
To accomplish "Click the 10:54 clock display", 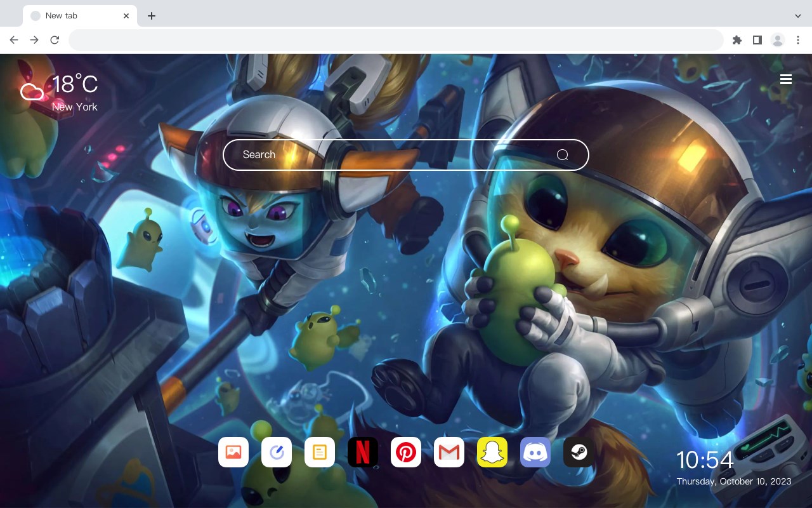I will click(x=705, y=460).
